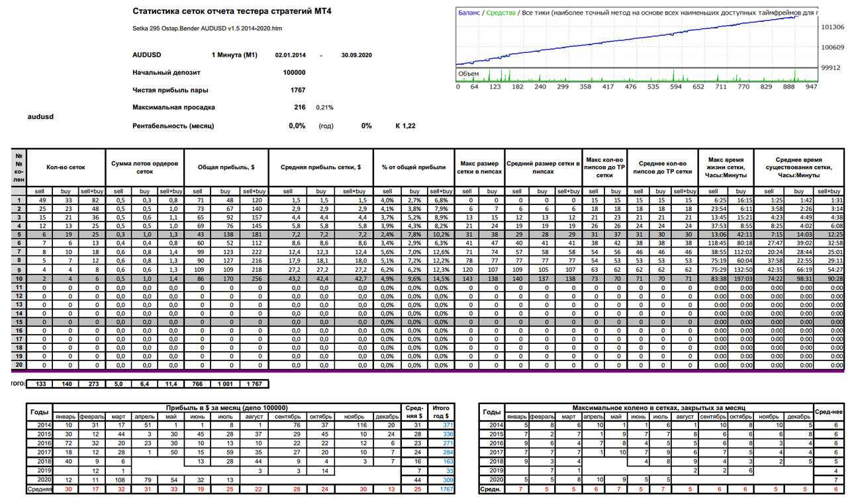854x504 pixels.
Task: Click 'Максимальное колено в сетках, закрытых за месяц' header
Action: pos(658,407)
